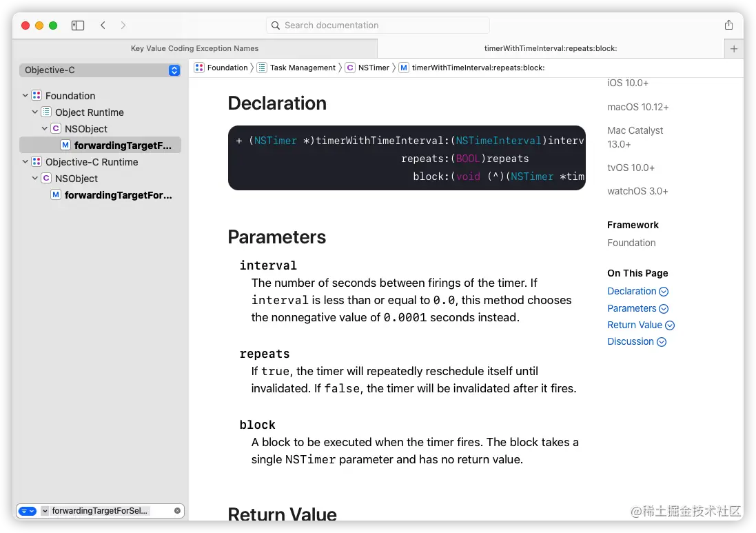Click the Task Management list icon in the breadcrumb
Image resolution: width=756 pixels, height=533 pixels.
pyautogui.click(x=262, y=68)
